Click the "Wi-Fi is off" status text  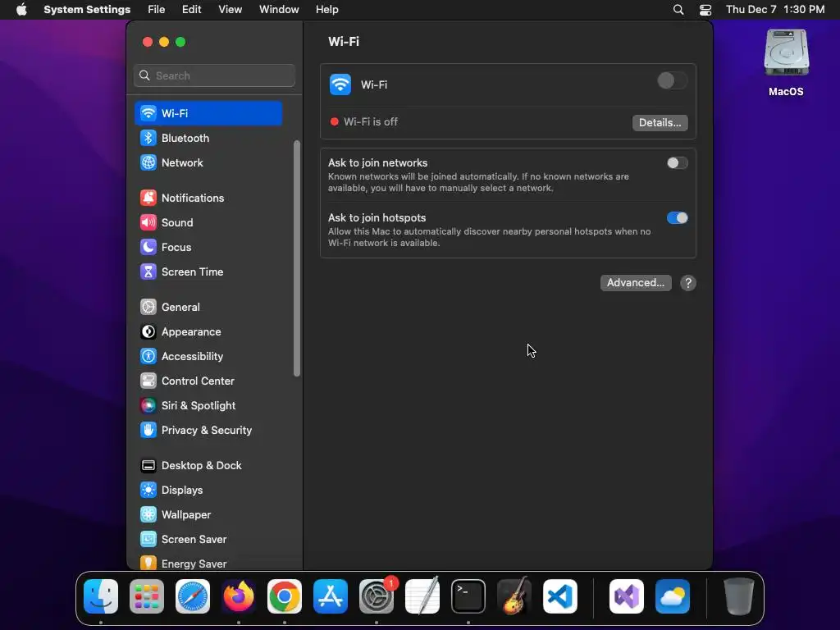(370, 122)
